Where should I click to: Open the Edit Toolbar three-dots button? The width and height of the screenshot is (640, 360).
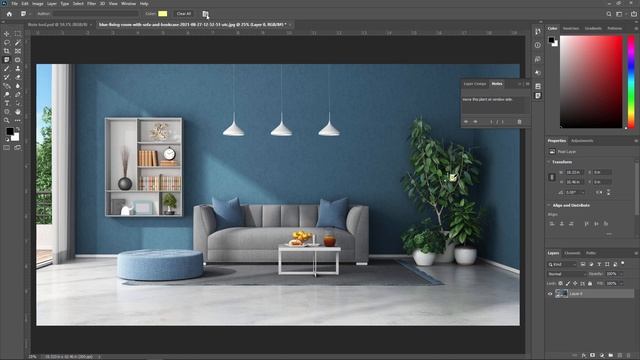(18, 120)
